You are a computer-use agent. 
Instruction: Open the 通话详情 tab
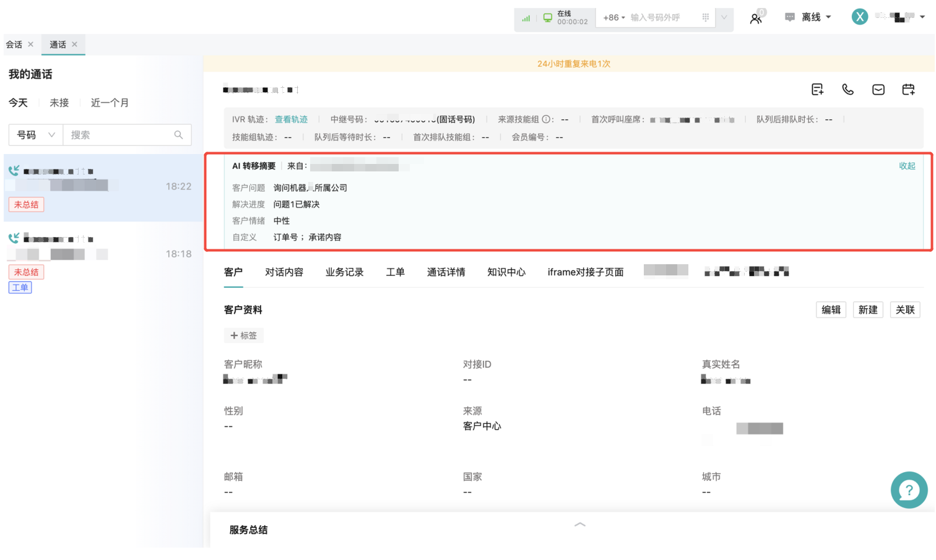coord(446,272)
